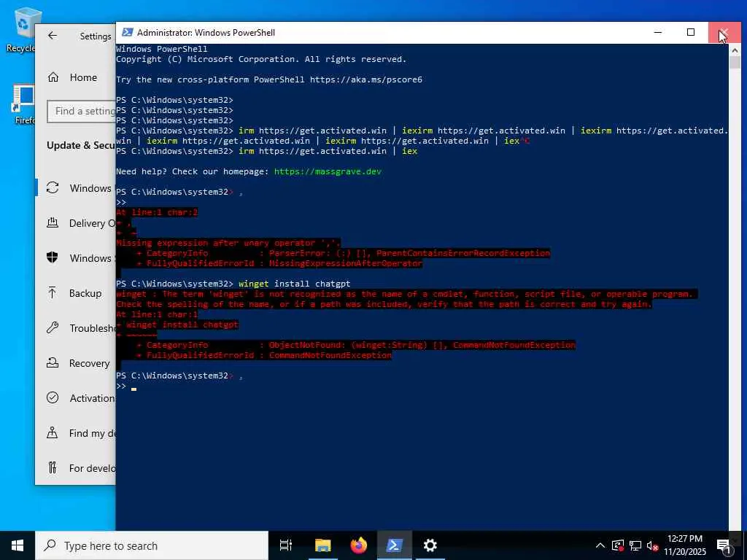Click the https://massgrave.dev link in PowerShell
This screenshot has height=560, width=747.
pyautogui.click(x=328, y=171)
